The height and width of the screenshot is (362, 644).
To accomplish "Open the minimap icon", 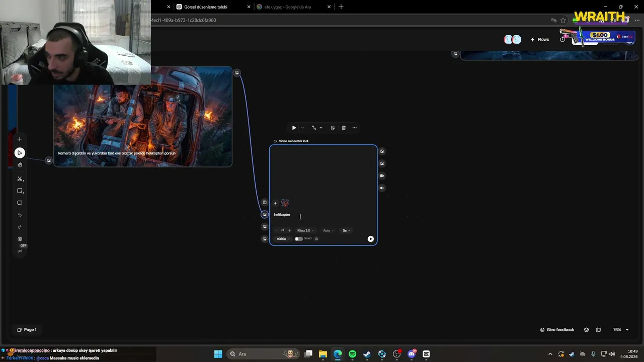I will [598, 330].
